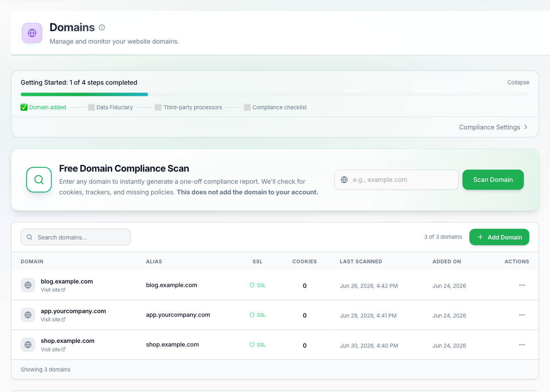The width and height of the screenshot is (550, 392).
Task: Collapse the Getting Started panel
Action: click(x=518, y=83)
